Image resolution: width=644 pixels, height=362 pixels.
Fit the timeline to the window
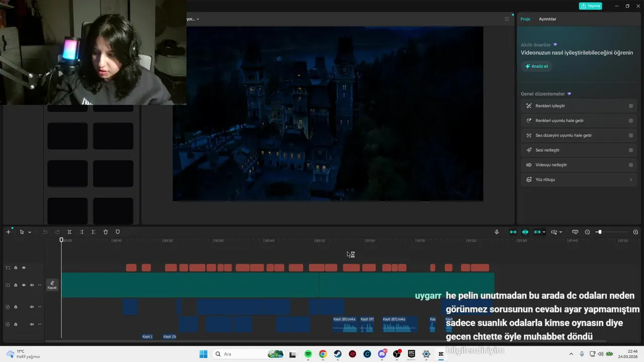[x=575, y=232]
